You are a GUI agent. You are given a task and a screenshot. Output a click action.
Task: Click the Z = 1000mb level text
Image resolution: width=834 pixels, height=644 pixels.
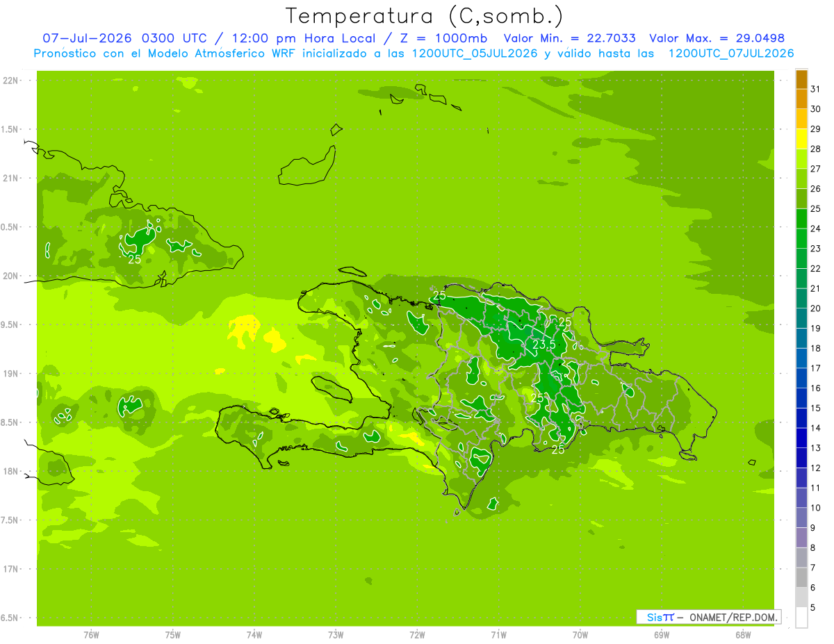pos(443,38)
